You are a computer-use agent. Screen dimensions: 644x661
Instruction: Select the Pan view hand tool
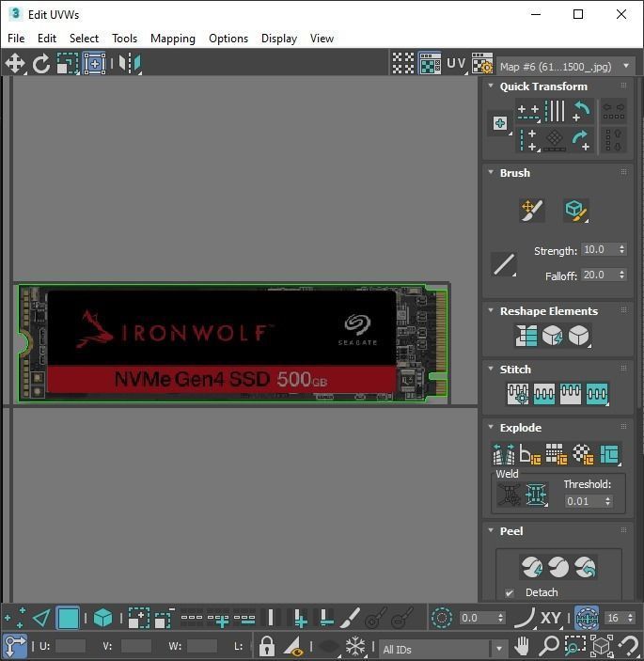tap(522, 646)
